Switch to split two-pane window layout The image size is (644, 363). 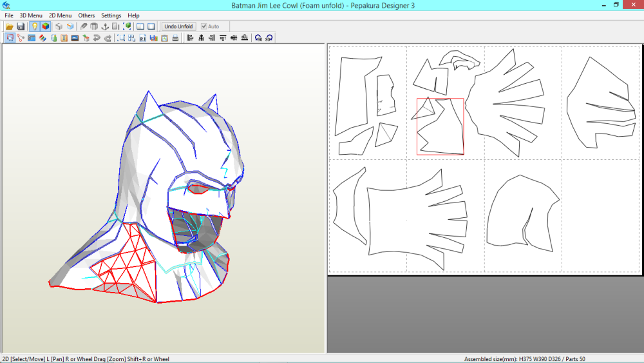(140, 26)
